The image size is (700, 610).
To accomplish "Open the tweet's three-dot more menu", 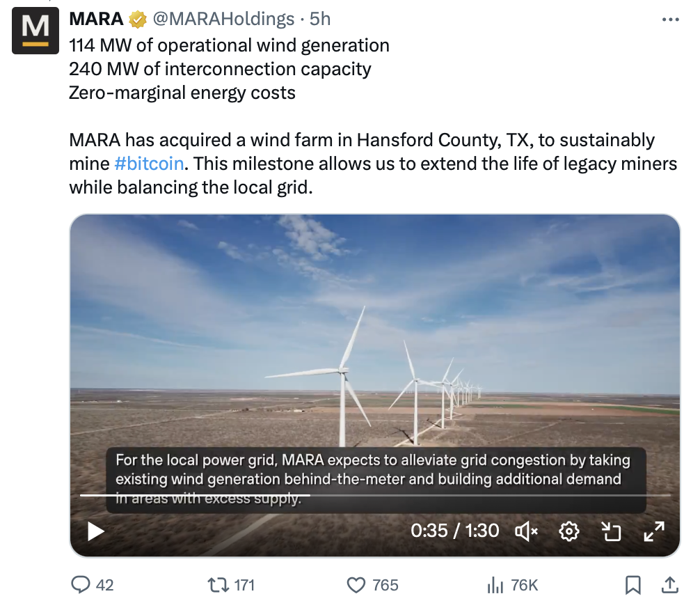I will [x=669, y=19].
